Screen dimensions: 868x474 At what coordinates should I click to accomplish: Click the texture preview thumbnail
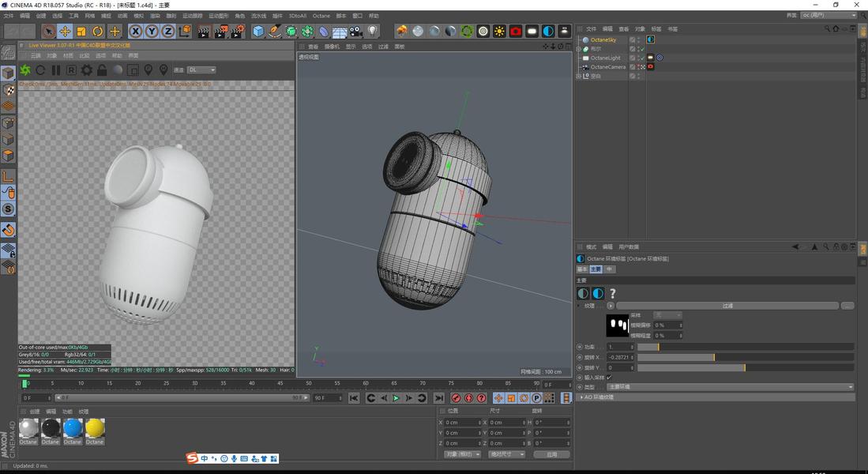(x=617, y=325)
